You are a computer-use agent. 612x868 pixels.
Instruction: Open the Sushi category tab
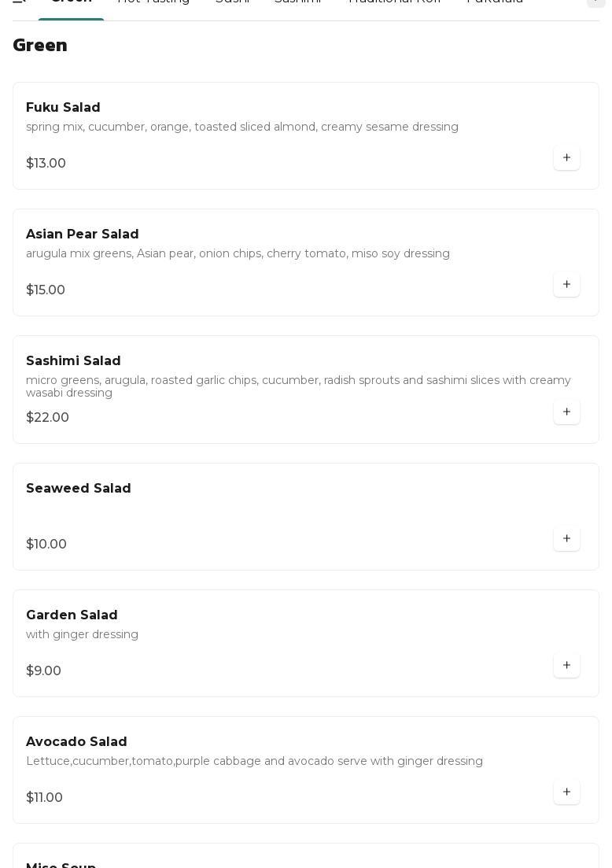click(232, 2)
